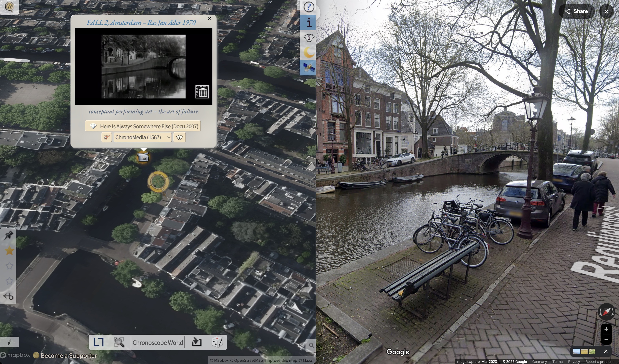The width and height of the screenshot is (619, 364).
Task: Switch satellite view icon
Action: [x=309, y=68]
